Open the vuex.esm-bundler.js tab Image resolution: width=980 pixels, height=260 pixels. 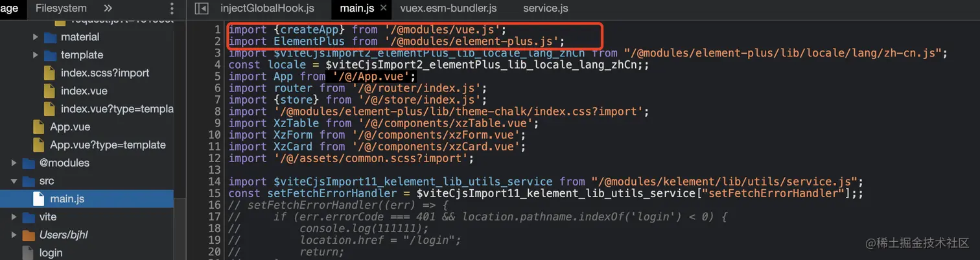pos(448,8)
